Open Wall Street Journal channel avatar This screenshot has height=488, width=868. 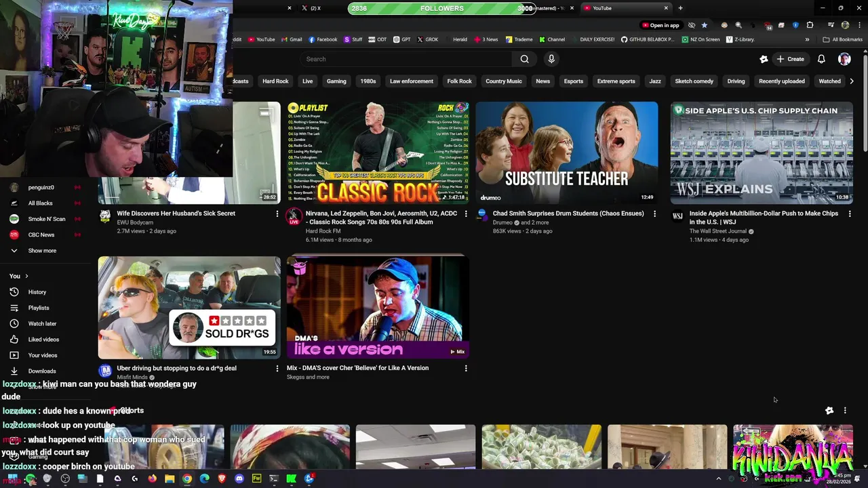coord(677,216)
